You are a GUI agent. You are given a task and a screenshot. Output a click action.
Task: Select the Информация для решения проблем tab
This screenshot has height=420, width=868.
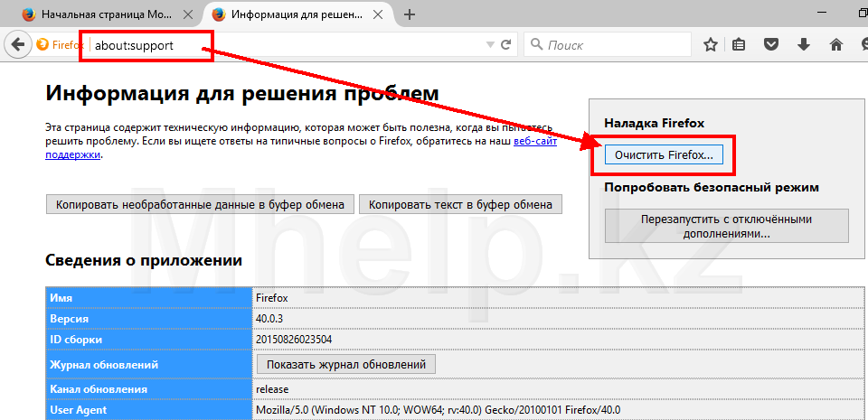pos(299,15)
